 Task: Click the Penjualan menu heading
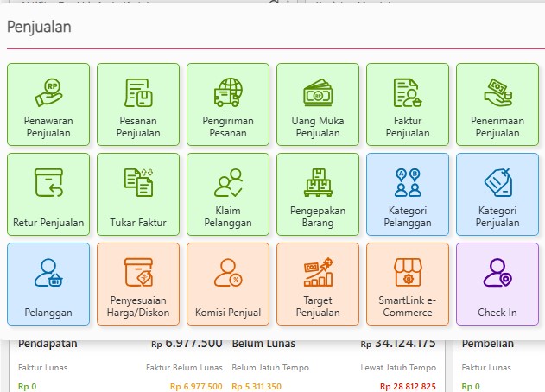39,27
